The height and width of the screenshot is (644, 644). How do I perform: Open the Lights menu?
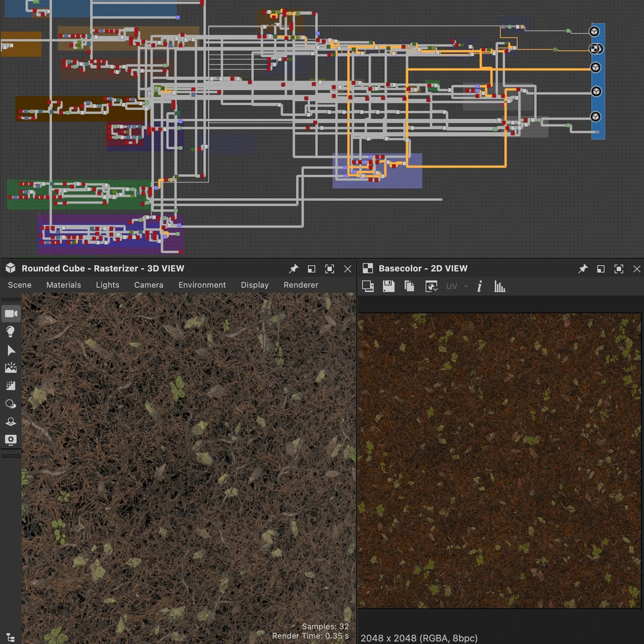coord(108,285)
